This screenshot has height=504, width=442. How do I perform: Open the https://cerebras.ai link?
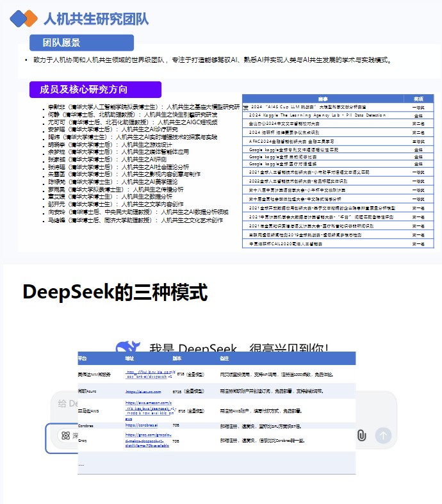[x=142, y=425]
